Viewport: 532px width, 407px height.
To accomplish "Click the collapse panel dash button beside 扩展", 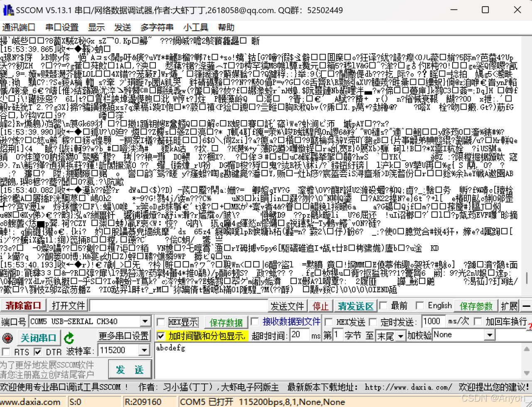I will click(526, 306).
